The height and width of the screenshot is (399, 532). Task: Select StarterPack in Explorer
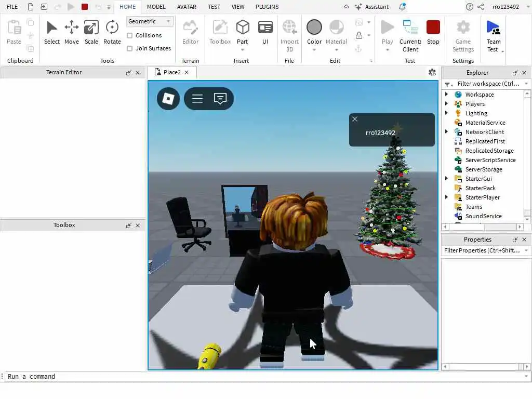coord(480,188)
